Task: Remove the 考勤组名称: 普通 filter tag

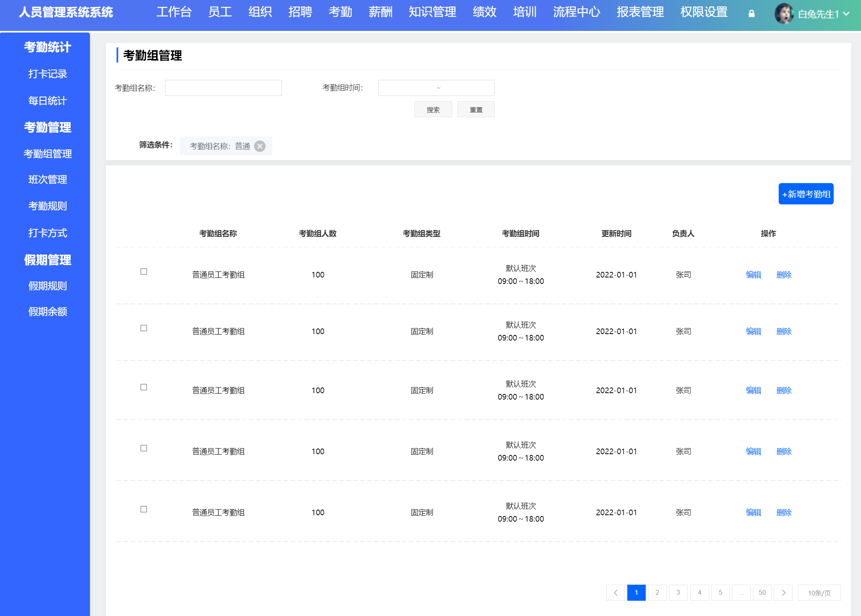Action: [260, 146]
